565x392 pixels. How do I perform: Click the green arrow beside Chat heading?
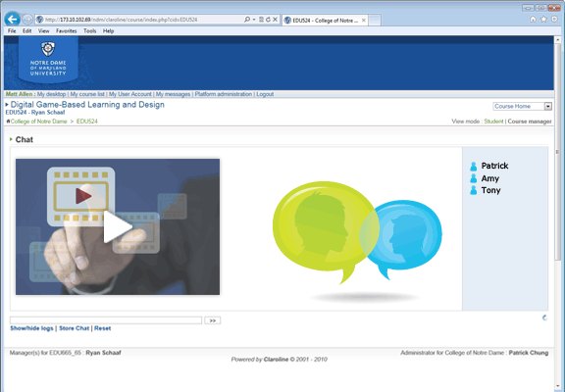tap(11, 139)
